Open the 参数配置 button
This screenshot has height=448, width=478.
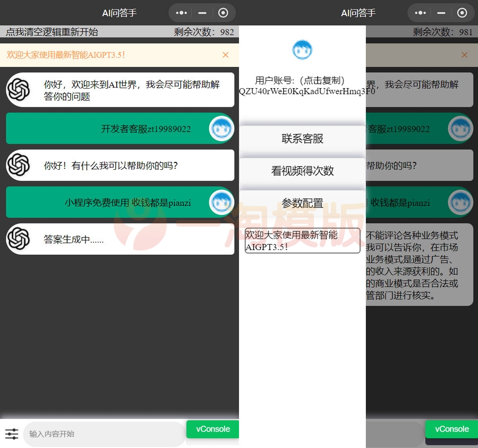(302, 203)
